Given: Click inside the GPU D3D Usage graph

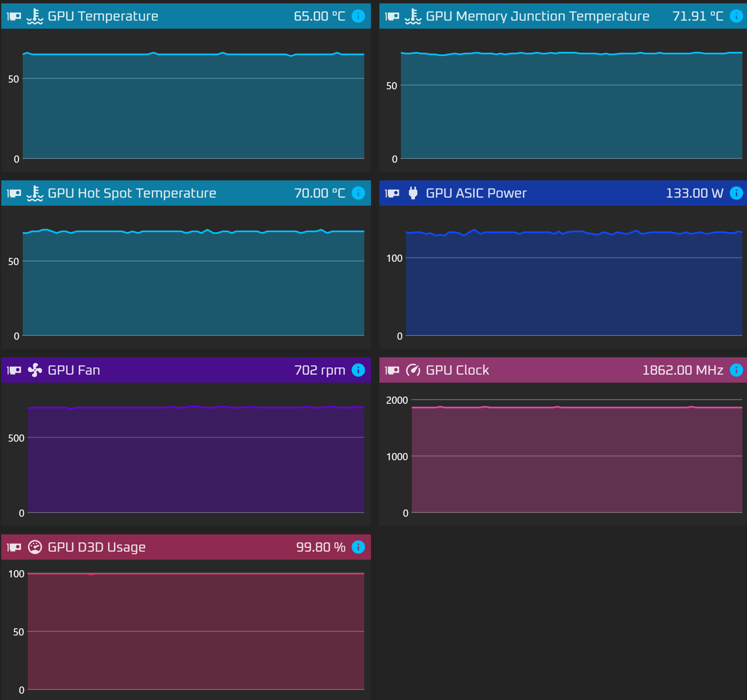Looking at the screenshot, I should [x=196, y=631].
